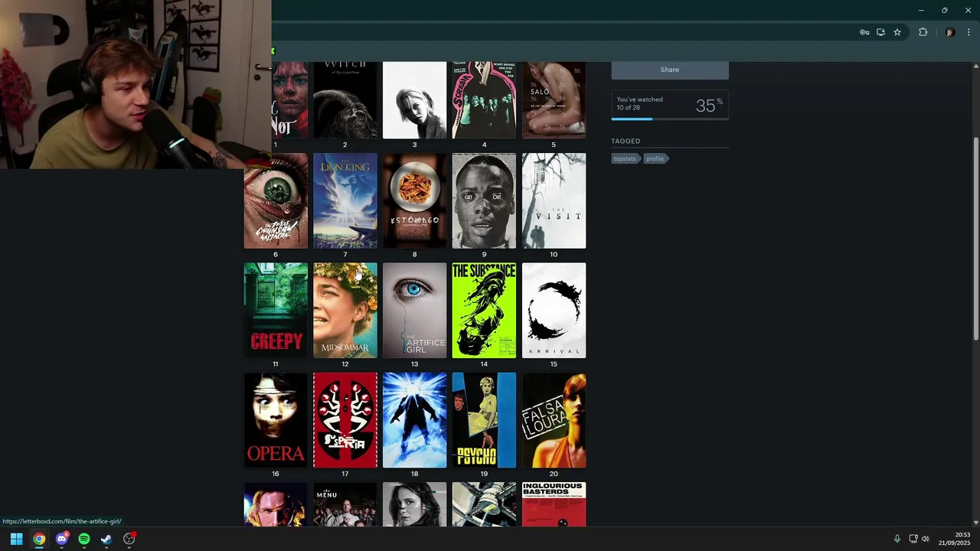This screenshot has width=980, height=551.
Task: Open The Substance poster
Action: pyautogui.click(x=484, y=310)
